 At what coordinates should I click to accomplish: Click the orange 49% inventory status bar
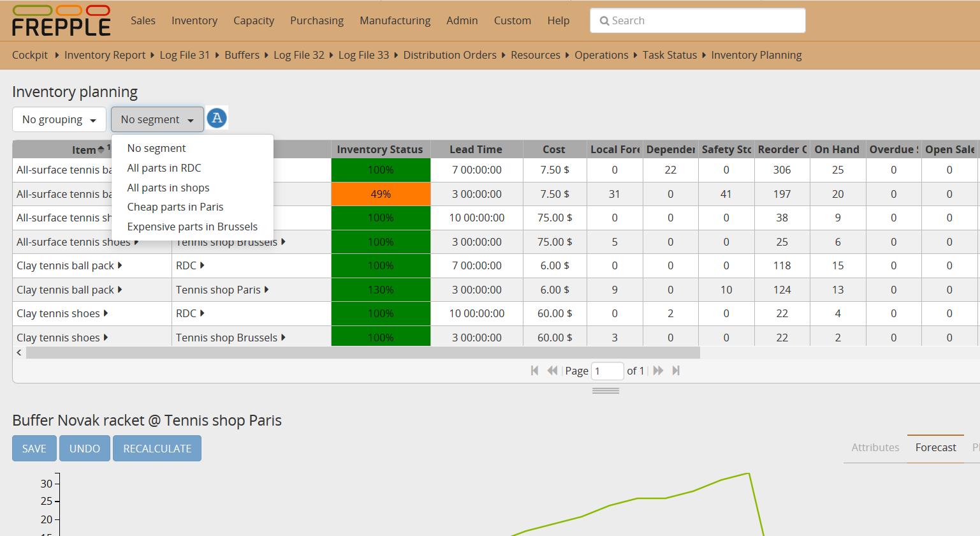380,193
